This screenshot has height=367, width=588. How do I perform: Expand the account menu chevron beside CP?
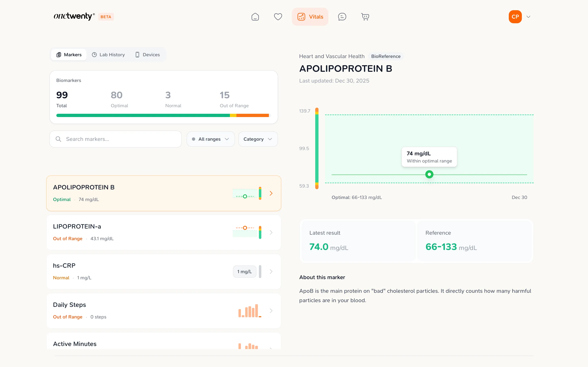(528, 17)
